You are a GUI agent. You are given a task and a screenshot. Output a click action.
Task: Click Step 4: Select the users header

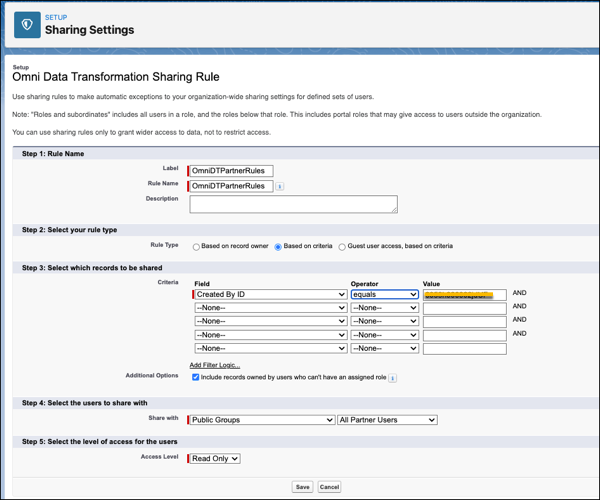tap(85, 403)
